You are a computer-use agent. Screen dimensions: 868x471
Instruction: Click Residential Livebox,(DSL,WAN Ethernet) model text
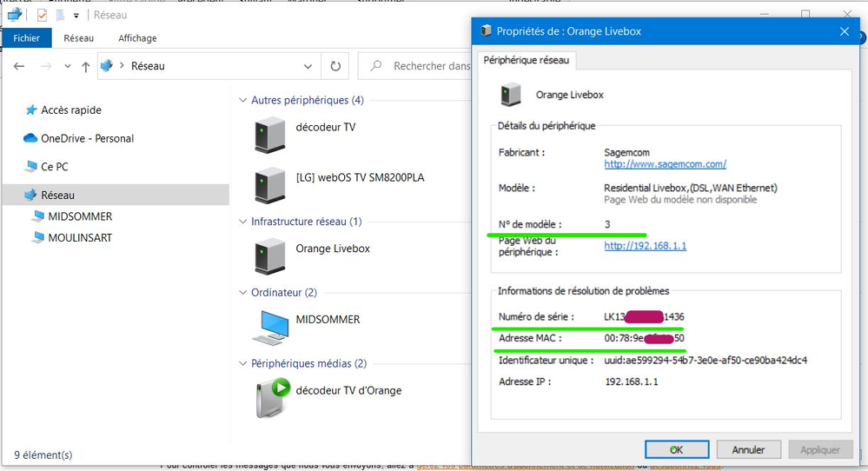pyautogui.click(x=690, y=188)
